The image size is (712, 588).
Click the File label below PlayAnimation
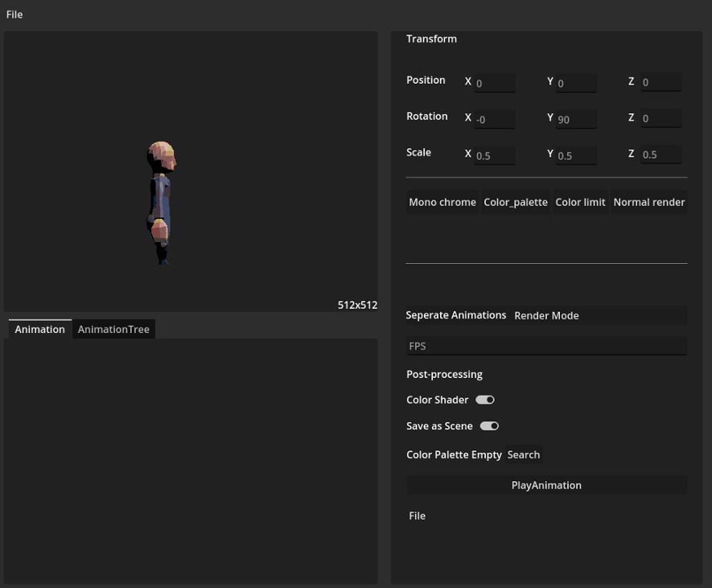417,516
